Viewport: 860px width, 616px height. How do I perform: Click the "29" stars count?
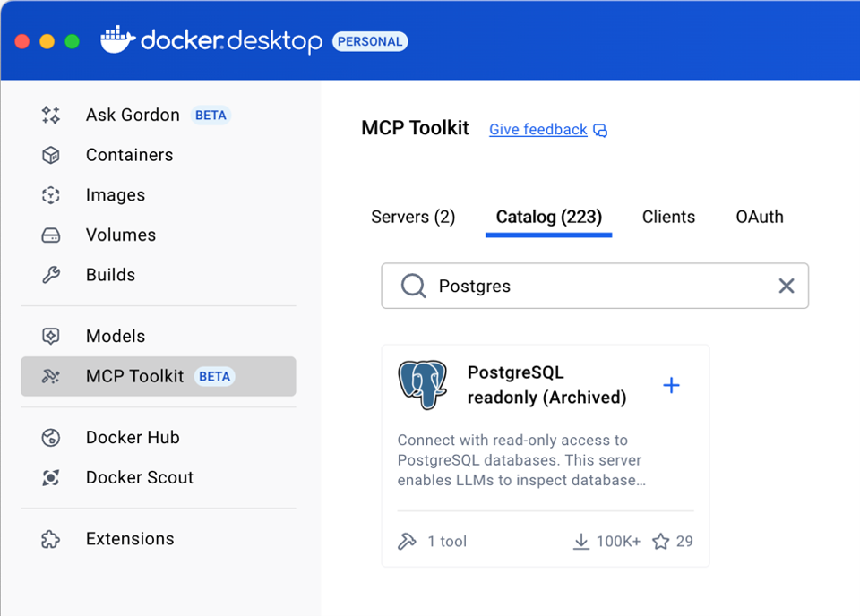coord(684,542)
